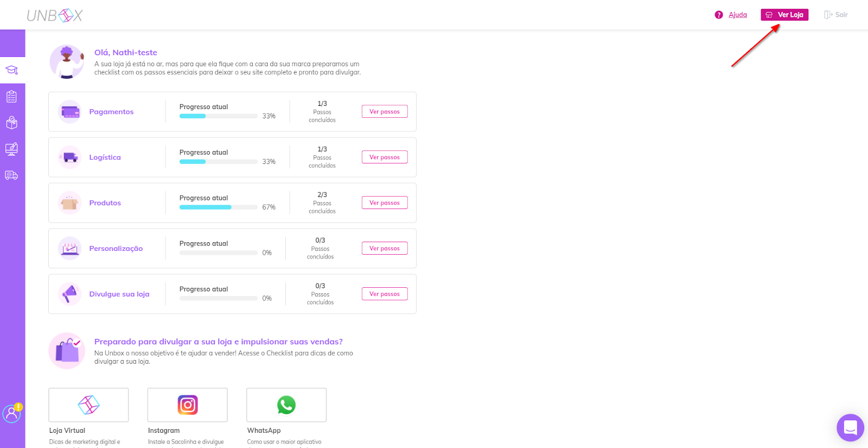The image size is (868, 448).
Task: Open the Divulgue sua loja section title
Action: click(119, 294)
